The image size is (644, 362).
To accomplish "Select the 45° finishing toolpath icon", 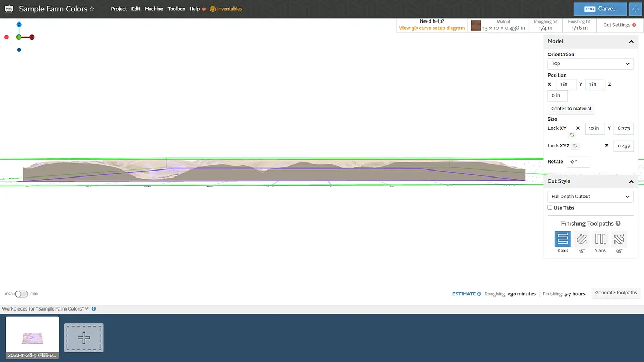I will coord(581,239).
